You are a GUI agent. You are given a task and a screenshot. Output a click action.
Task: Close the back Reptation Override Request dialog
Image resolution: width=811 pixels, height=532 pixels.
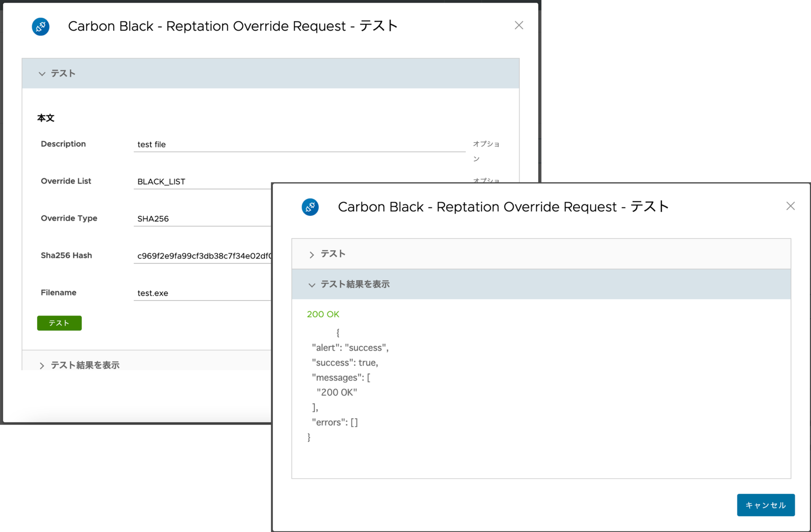519,25
